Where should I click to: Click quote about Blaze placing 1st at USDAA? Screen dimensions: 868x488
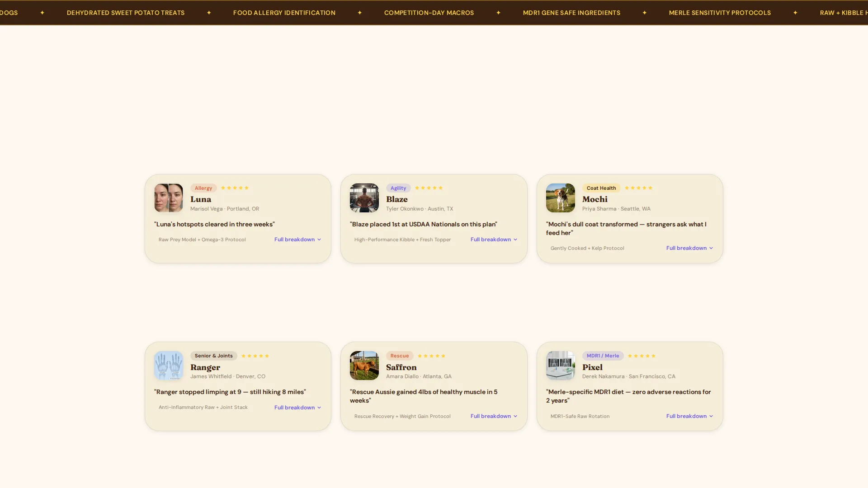coord(424,224)
